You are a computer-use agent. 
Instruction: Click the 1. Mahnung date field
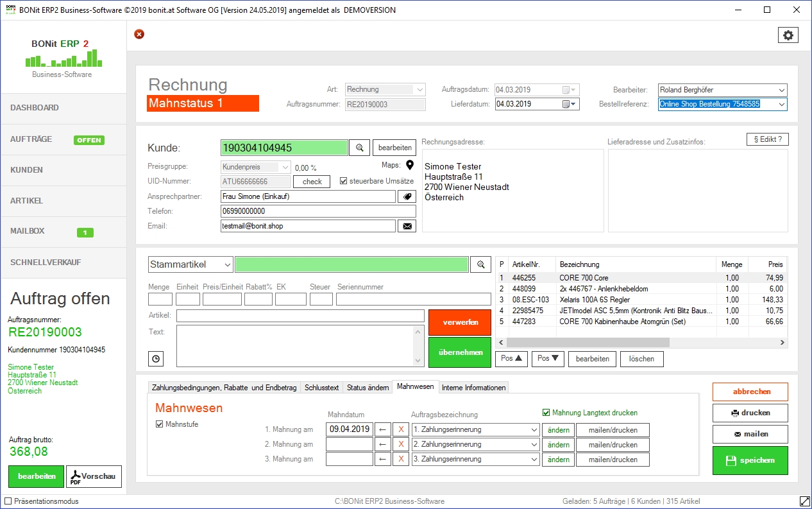click(349, 429)
